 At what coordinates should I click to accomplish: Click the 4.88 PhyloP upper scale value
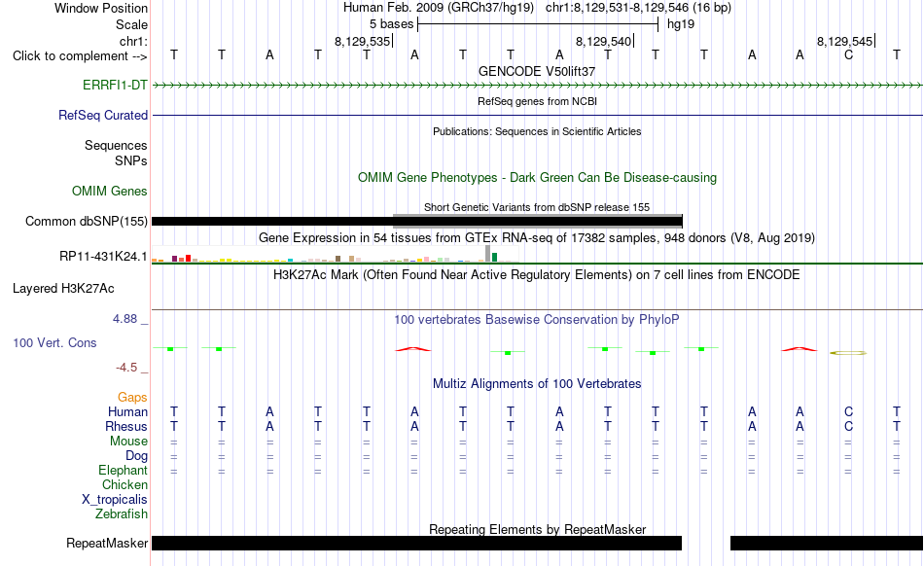click(124, 319)
